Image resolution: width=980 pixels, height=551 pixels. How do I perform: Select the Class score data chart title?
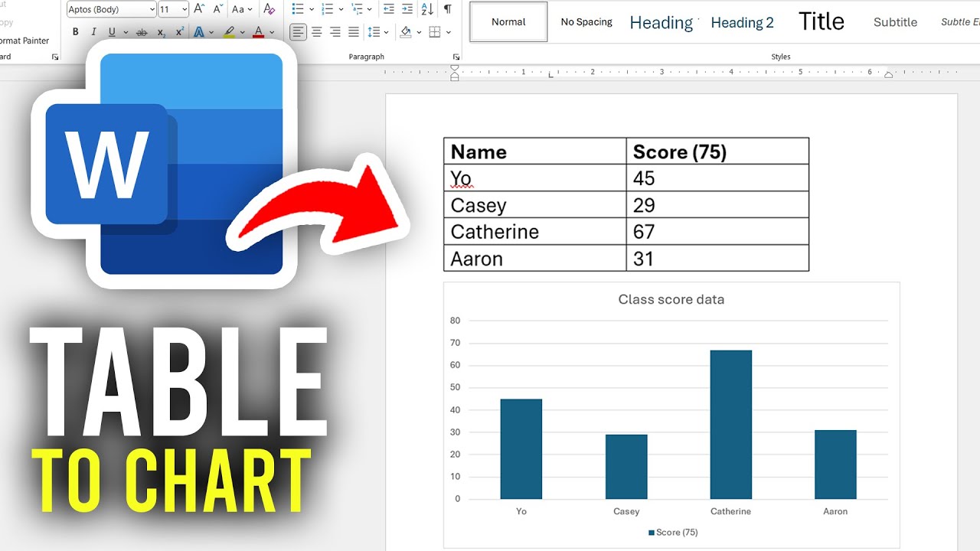pos(671,299)
